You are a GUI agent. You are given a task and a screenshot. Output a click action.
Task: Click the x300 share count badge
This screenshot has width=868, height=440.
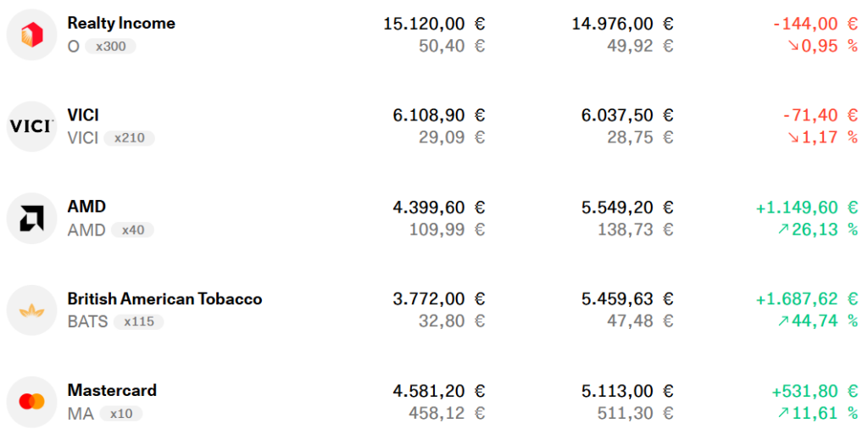tap(110, 47)
